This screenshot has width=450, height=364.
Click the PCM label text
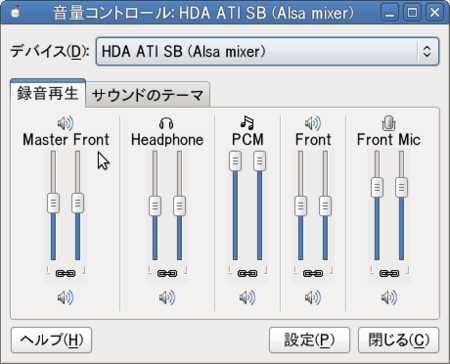(x=247, y=140)
